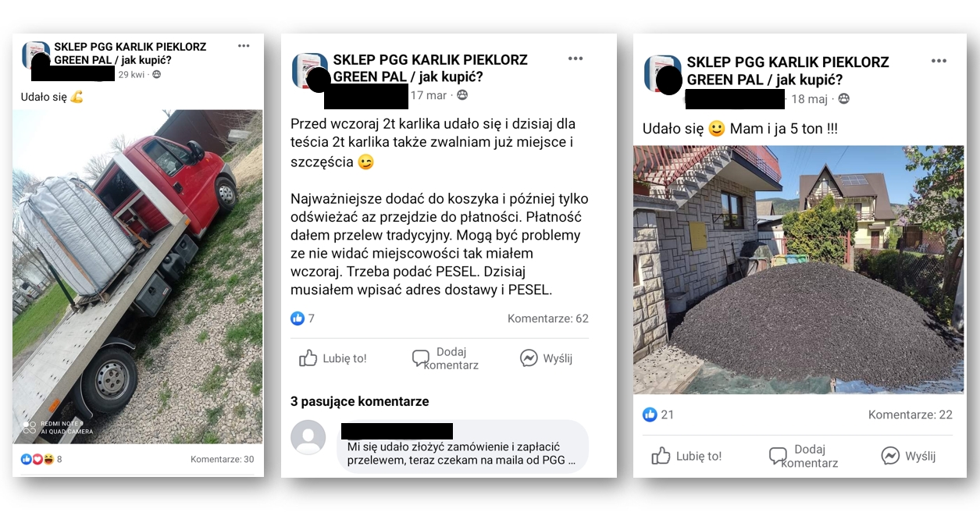Click globe privacy icon next to 18 maj
This screenshot has width=980, height=523.
(x=843, y=99)
